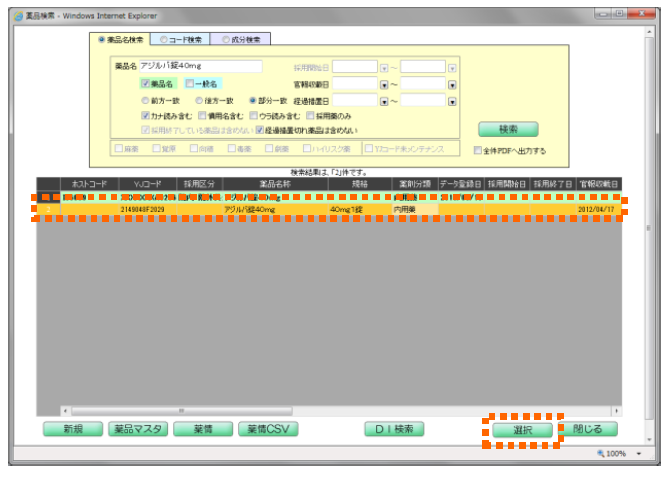Enable the 採用薬のみ checkbox
This screenshot has height=477, width=666.
pyautogui.click(x=310, y=116)
